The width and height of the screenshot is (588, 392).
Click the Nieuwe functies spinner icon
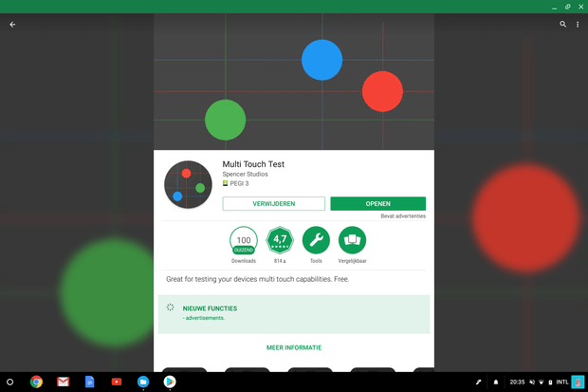click(171, 308)
